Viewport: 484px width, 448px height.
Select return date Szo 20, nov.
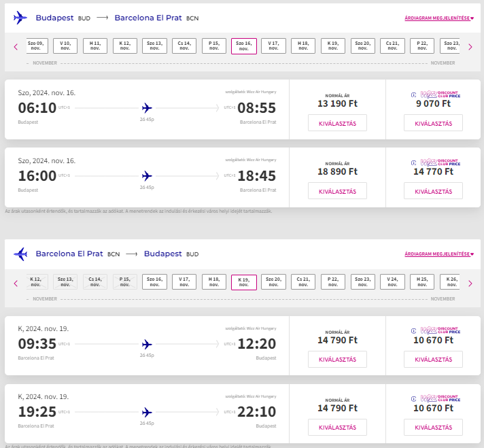(273, 283)
